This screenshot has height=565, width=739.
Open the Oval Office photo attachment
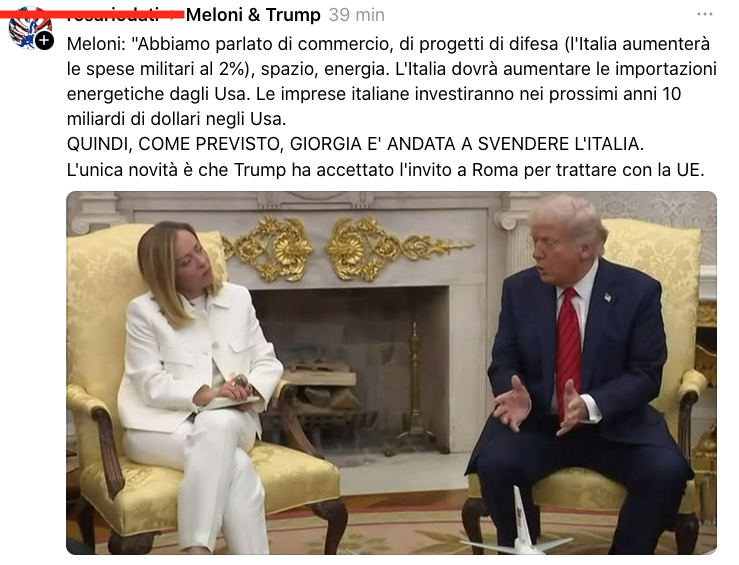(x=391, y=373)
